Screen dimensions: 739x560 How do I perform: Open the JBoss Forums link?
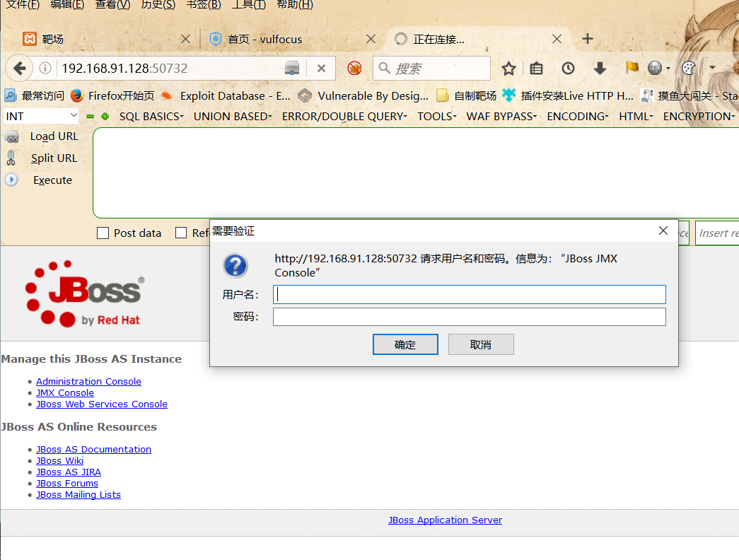coord(67,483)
